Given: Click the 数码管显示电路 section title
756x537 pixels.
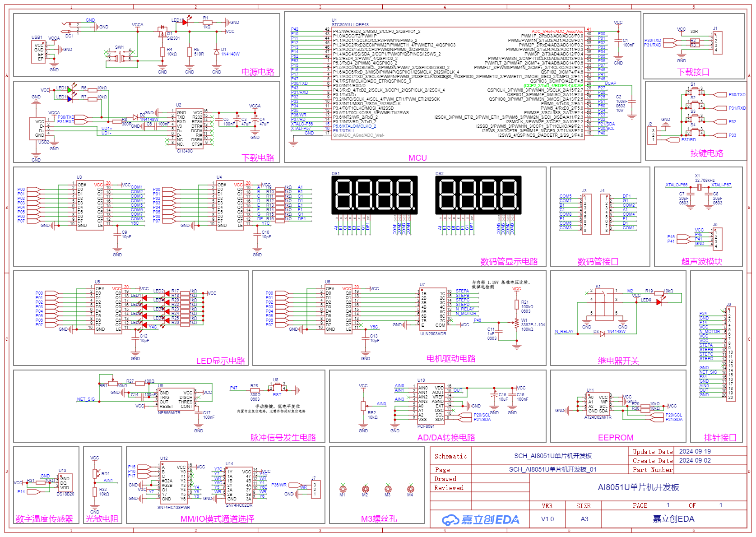Looking at the screenshot, I should point(509,261).
